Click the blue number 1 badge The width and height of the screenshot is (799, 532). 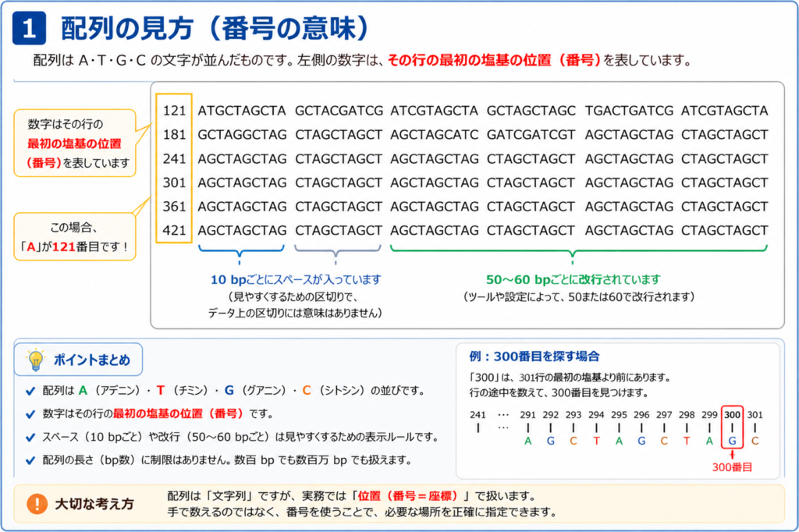click(x=29, y=28)
